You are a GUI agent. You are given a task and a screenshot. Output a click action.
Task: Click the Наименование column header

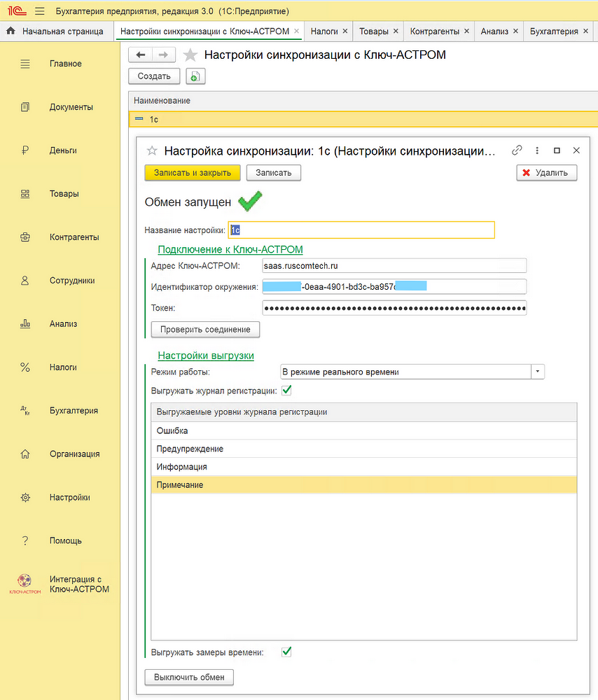pyautogui.click(x=363, y=101)
